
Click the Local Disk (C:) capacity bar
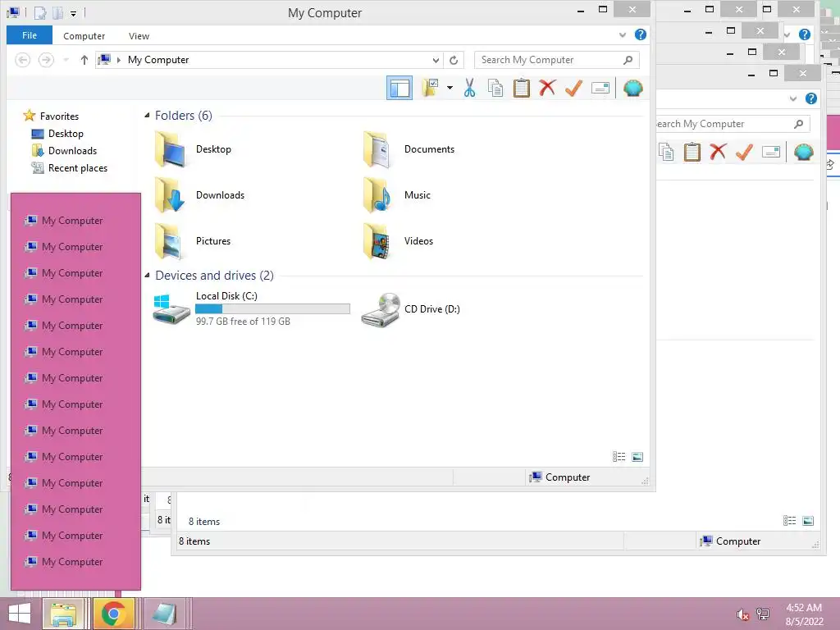tap(272, 308)
